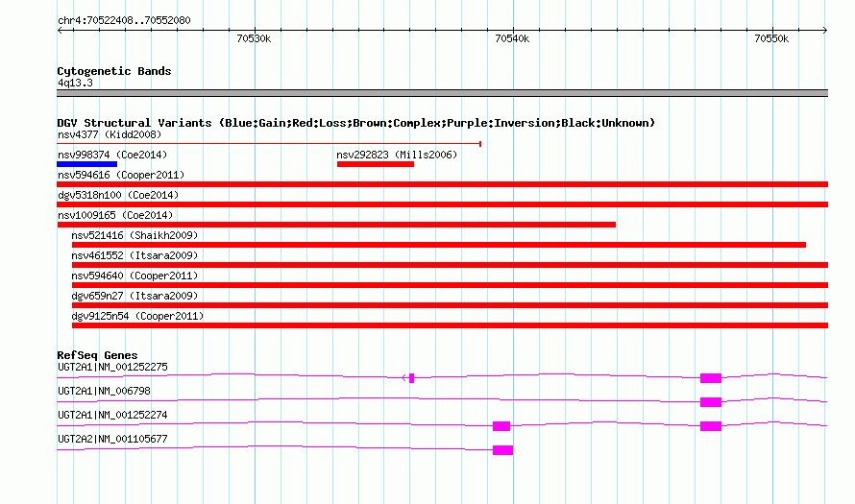Select the nsv292823 (Mills2006) red bar
Image resolution: width=855 pixels, height=504 pixels.
pyautogui.click(x=376, y=164)
